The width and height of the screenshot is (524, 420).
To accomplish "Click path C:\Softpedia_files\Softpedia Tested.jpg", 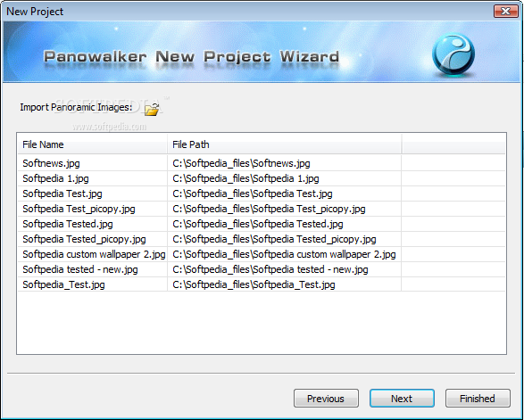I will pyautogui.click(x=258, y=224).
